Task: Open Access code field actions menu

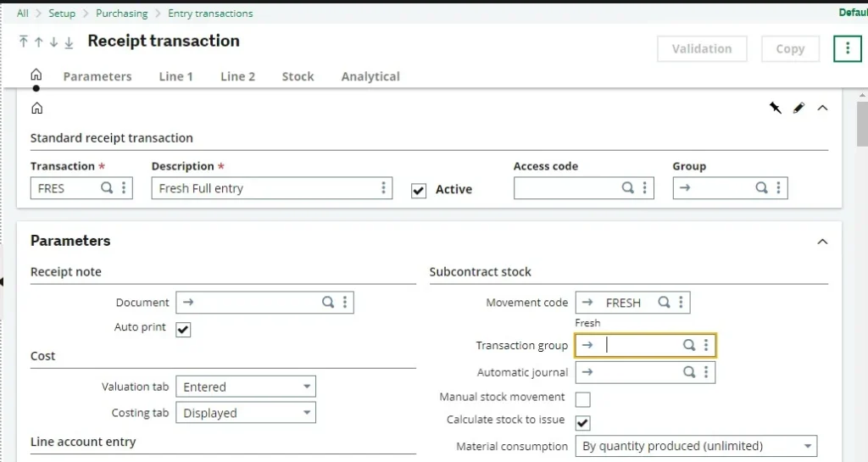Action: [645, 188]
